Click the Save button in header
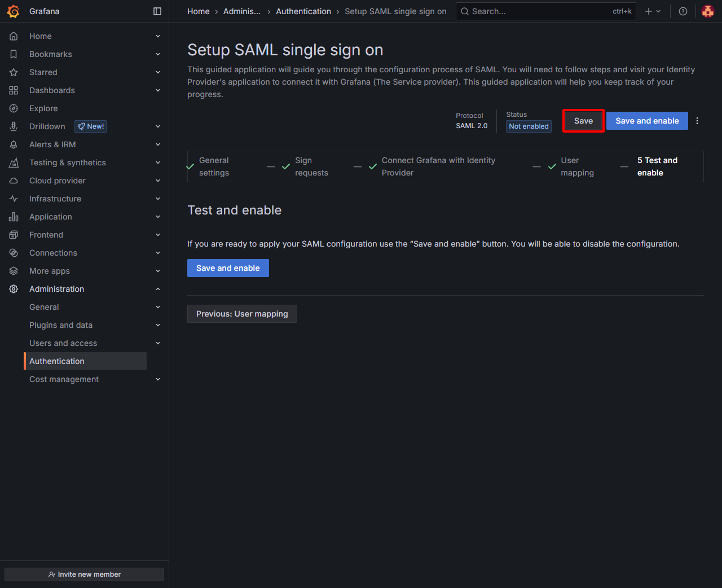The image size is (722, 588). pos(583,121)
